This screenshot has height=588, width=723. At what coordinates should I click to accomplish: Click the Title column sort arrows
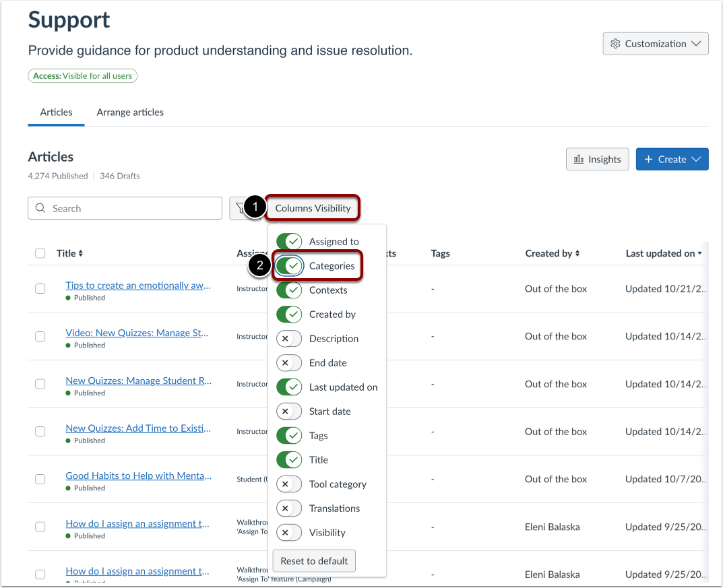[x=81, y=253]
